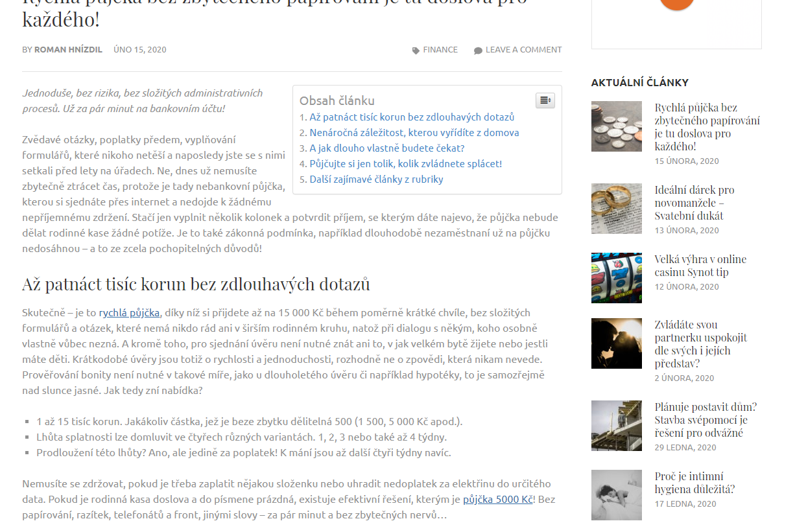
Task: Toggle the Obsah článku table of contents
Action: point(545,100)
